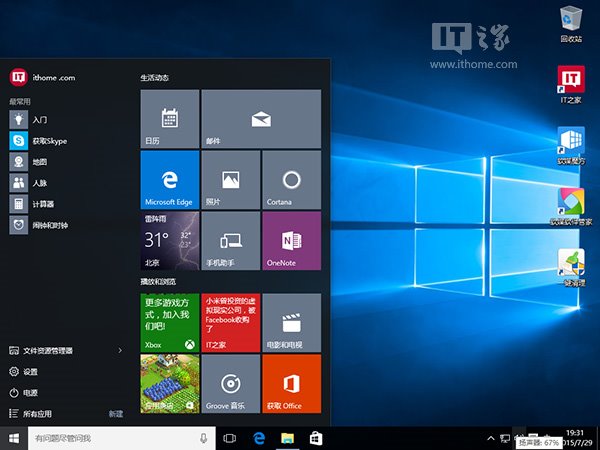Open the 邮件 mail tile
Viewport: 600px width, 450px height.
pos(261,118)
